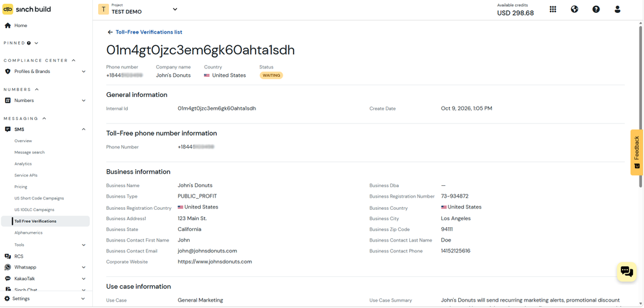
Task: Expand the Settings menu chevron
Action: pos(83,299)
